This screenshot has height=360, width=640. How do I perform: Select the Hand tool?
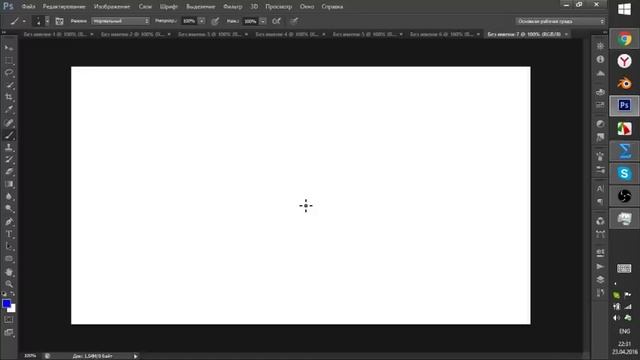point(9,272)
